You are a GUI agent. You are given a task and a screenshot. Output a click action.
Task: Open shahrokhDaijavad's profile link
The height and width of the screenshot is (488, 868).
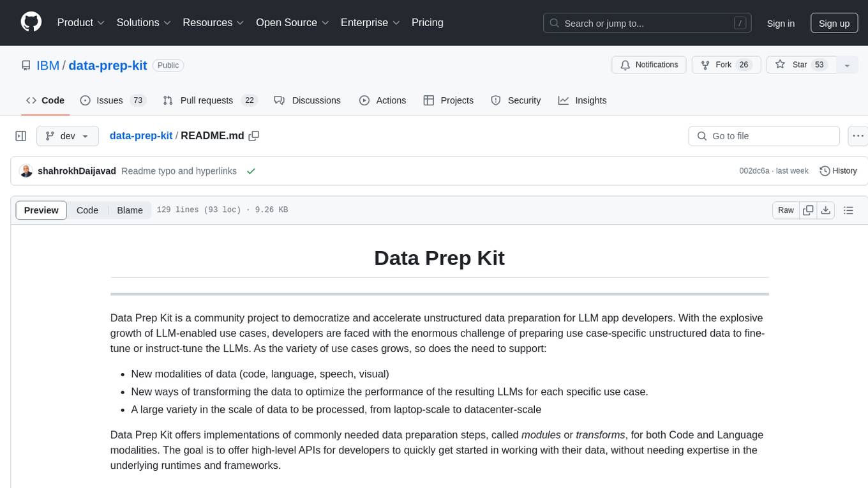77,171
